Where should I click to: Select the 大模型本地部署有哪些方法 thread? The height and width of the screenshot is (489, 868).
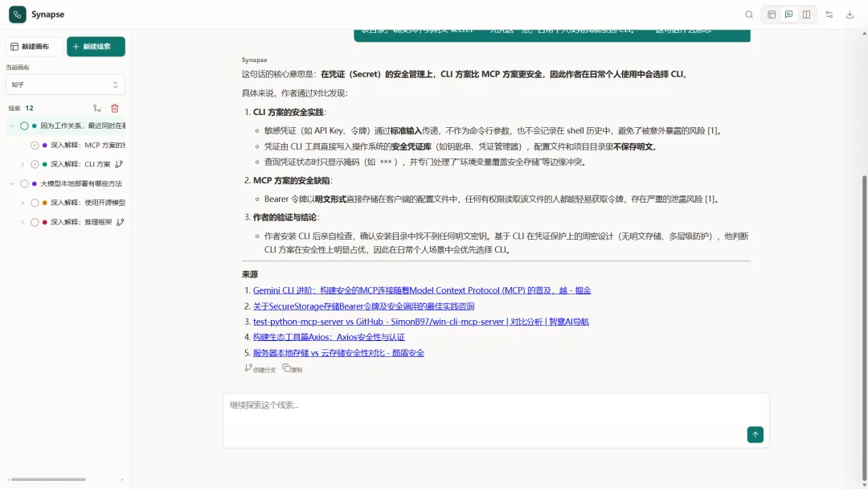click(x=81, y=184)
